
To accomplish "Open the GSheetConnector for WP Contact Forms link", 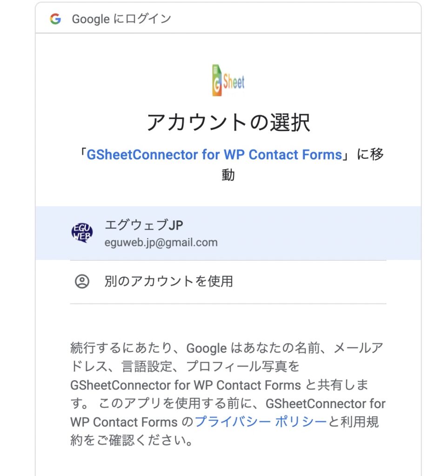I will click(x=214, y=155).
